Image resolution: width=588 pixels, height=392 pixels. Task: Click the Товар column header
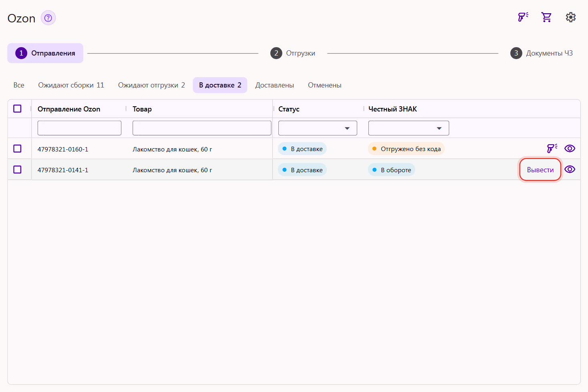[x=142, y=109]
